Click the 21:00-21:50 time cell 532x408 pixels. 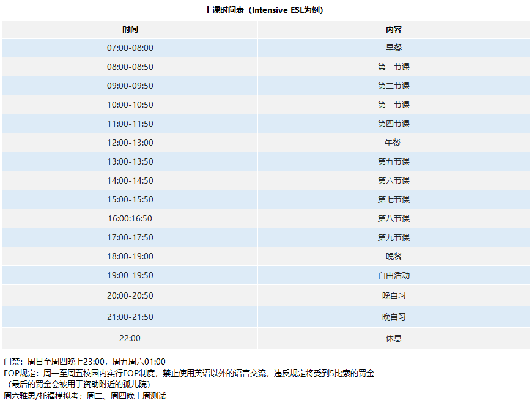click(x=130, y=317)
